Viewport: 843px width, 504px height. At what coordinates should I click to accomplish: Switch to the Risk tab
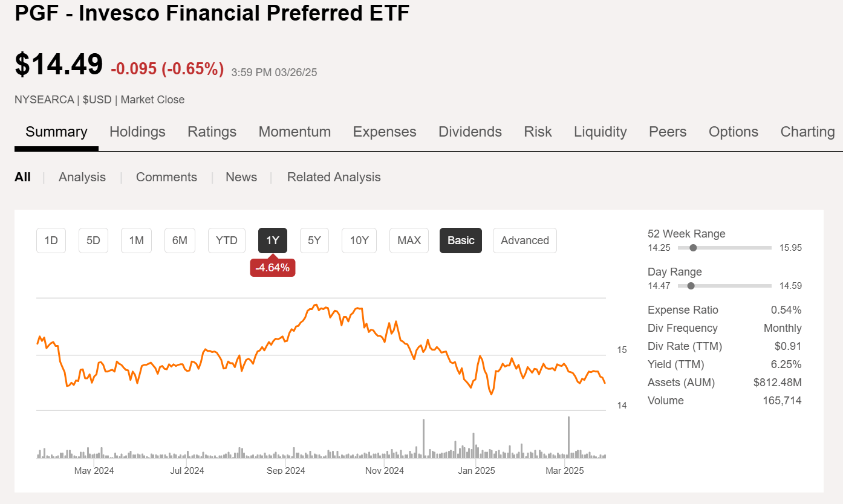538,131
